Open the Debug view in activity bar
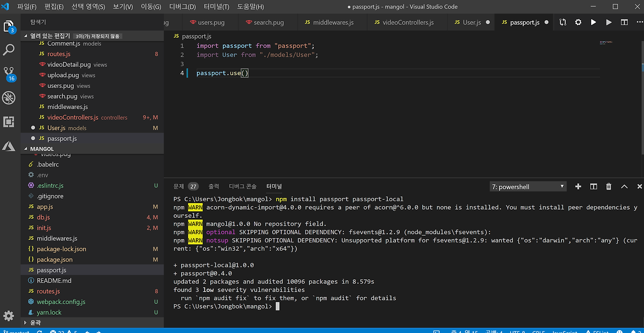Image resolution: width=644 pixels, height=333 pixels. tap(9, 98)
